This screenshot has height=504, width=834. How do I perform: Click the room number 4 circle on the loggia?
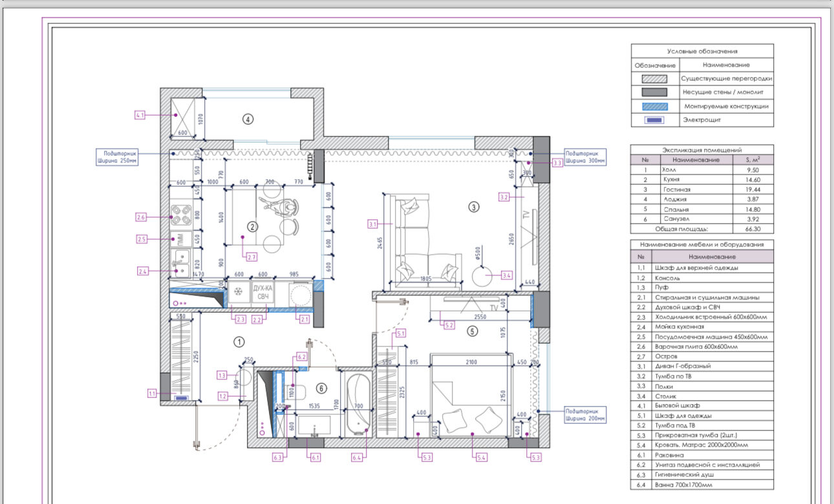(x=247, y=119)
